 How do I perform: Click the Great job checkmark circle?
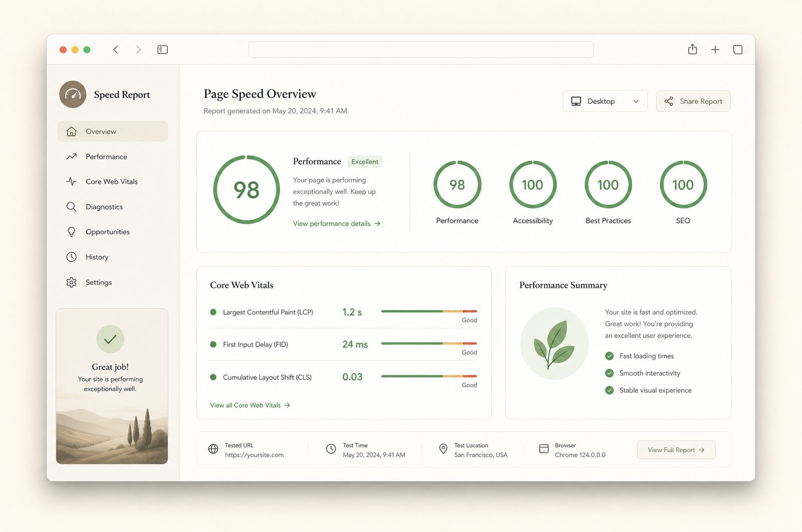tap(110, 339)
